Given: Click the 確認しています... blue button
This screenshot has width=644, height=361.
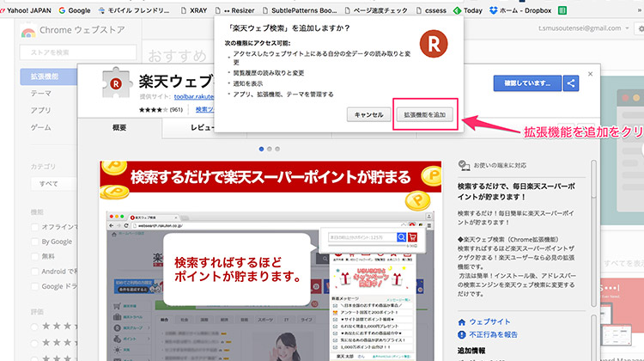Looking at the screenshot, I should (x=527, y=83).
